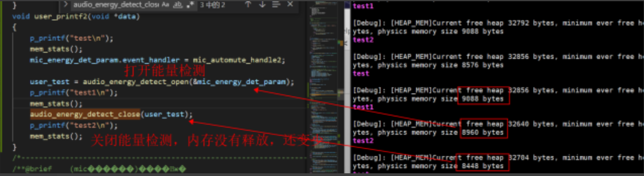Click the p_printf("test\n") line
Screen dimensions: 644x176
(x=71, y=38)
